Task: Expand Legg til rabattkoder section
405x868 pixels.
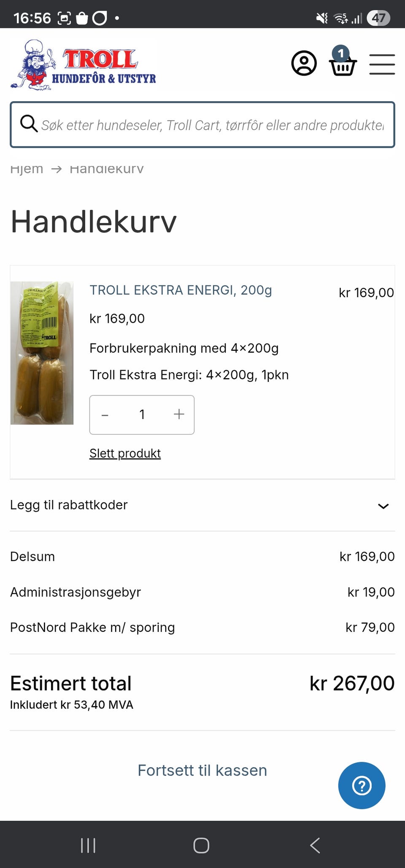Action: pos(69,505)
